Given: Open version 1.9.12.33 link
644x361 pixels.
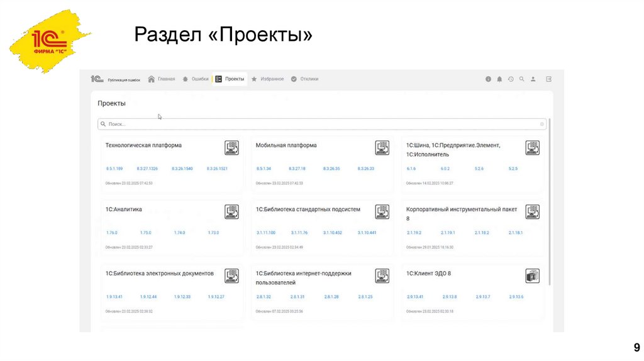Looking at the screenshot, I should (182, 296).
